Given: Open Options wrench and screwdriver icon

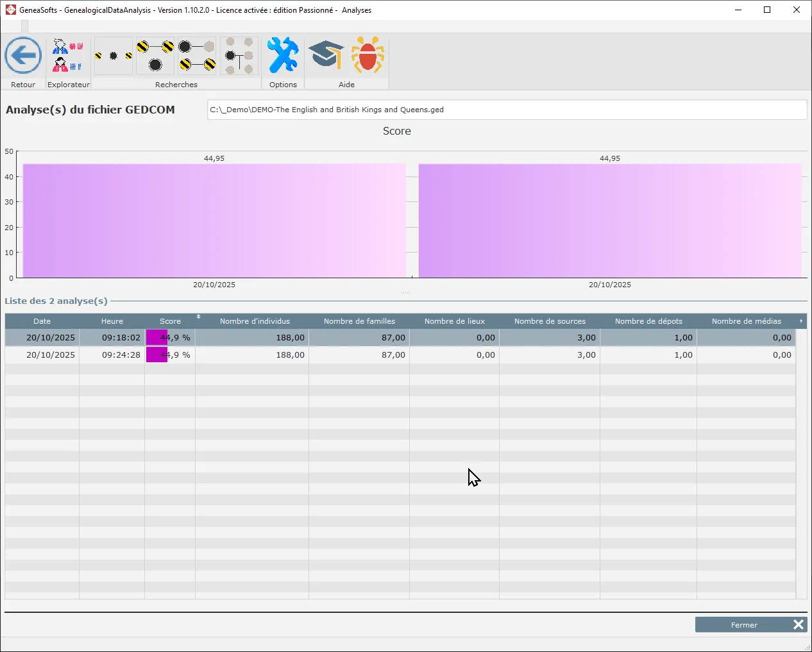Looking at the screenshot, I should (x=283, y=56).
